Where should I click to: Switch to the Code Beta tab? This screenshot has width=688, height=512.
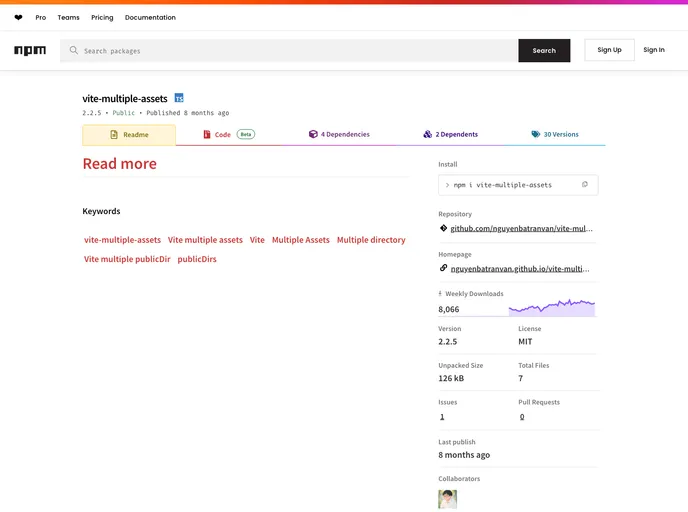(x=229, y=134)
